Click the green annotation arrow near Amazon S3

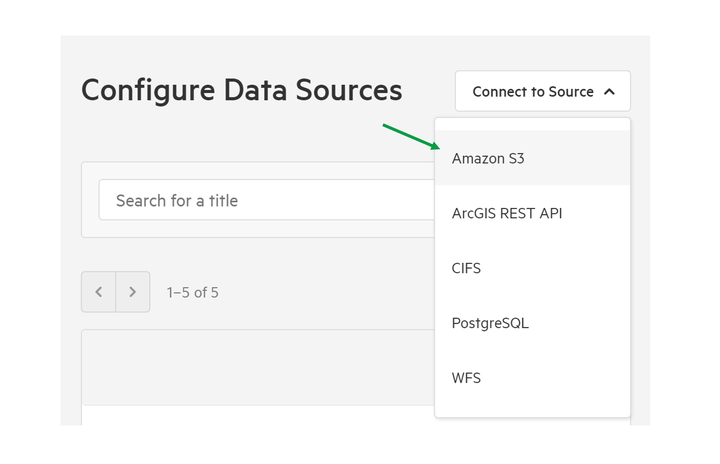pyautogui.click(x=411, y=136)
